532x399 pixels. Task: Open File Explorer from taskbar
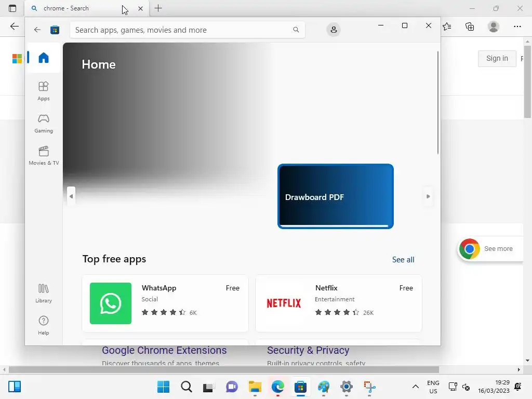click(x=255, y=387)
